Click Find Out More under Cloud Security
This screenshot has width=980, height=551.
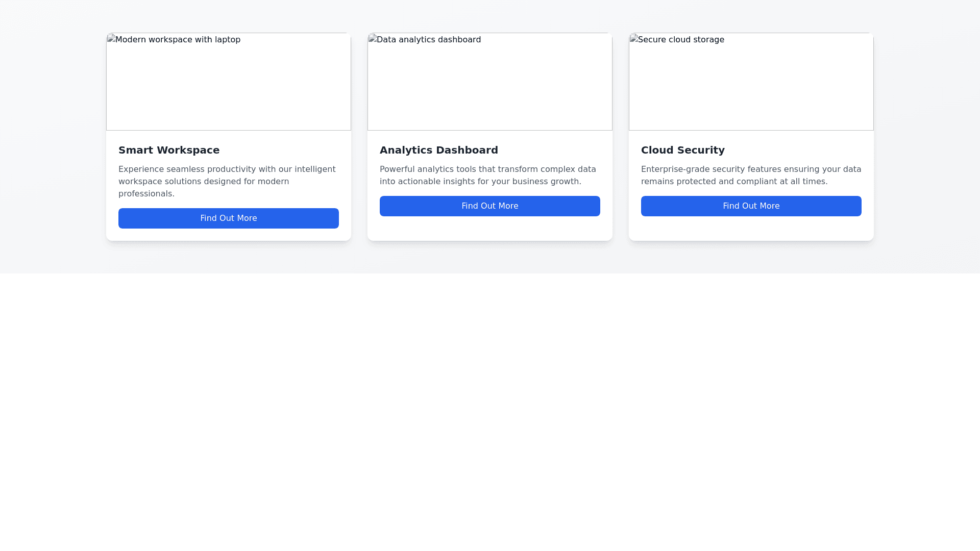751,206
